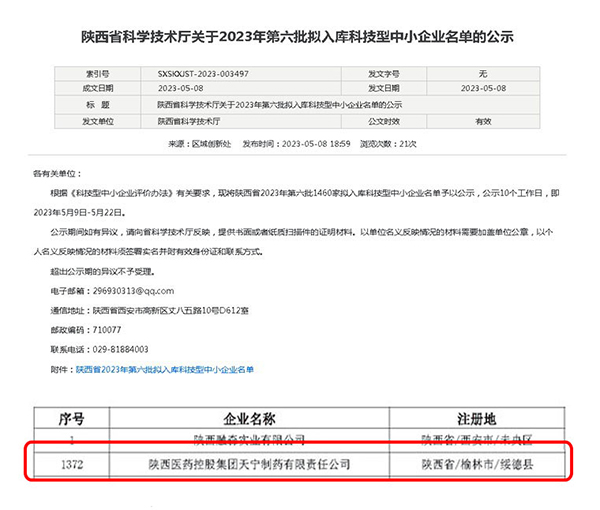Select the 发文单位 value 陕西省科学技术厅
This screenshot has height=510, width=600.
(x=189, y=122)
